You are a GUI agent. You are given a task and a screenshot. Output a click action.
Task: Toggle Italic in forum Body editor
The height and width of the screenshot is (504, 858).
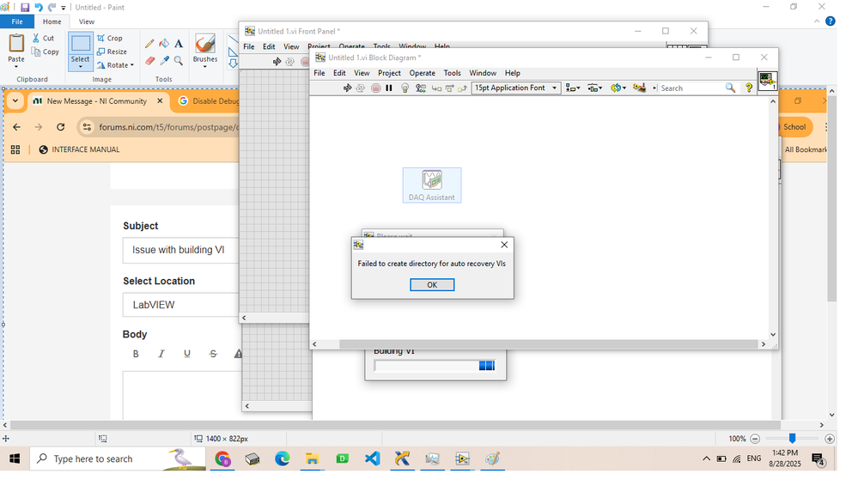[x=161, y=354]
